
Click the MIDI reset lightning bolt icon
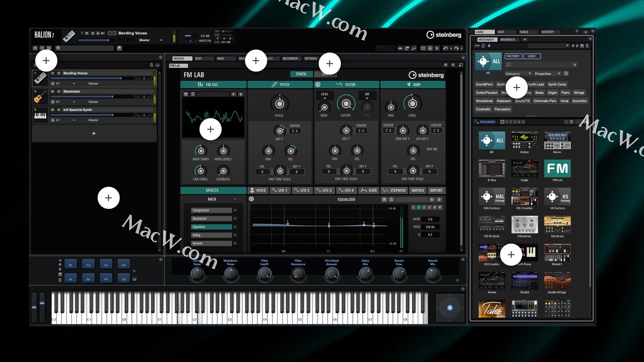[x=437, y=48]
